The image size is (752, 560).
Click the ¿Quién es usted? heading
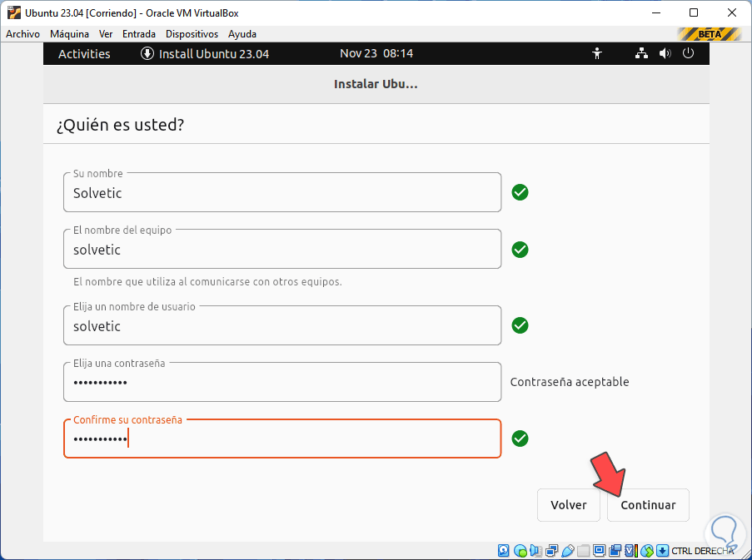coord(121,125)
